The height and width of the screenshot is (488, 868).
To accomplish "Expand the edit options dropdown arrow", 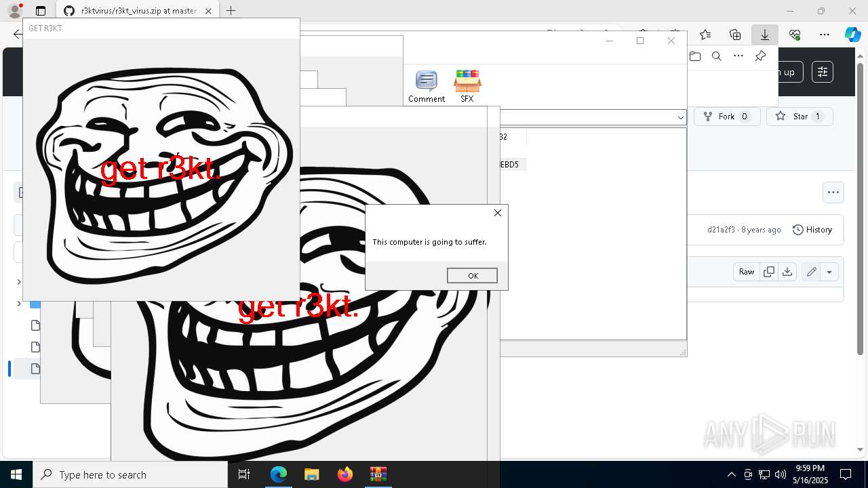I will [829, 272].
